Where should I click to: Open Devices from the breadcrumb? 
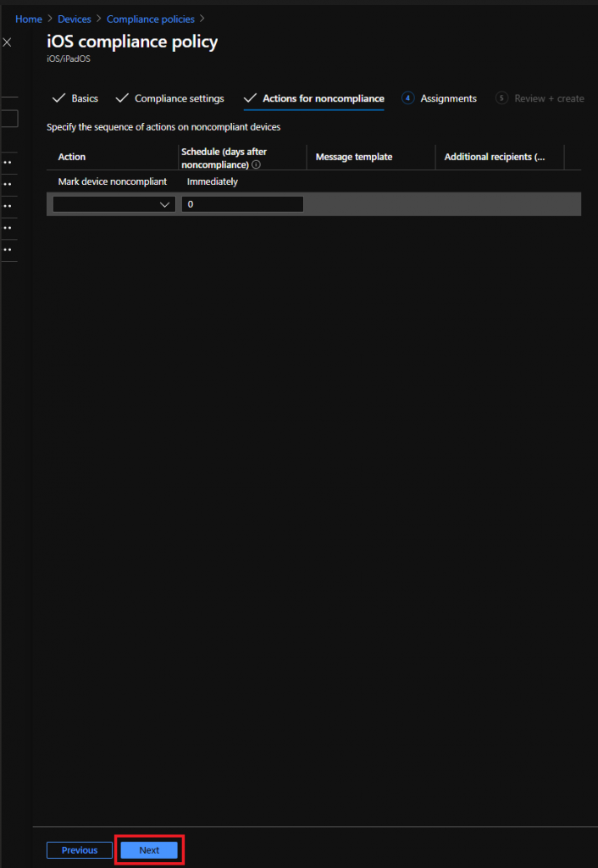pyautogui.click(x=75, y=19)
